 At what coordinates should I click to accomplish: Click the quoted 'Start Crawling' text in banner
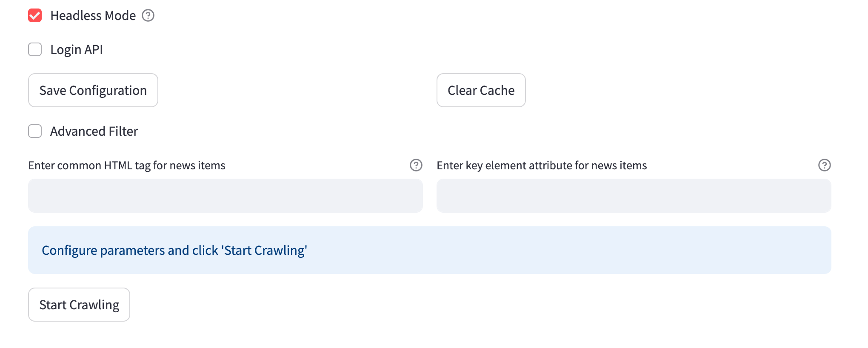coord(264,251)
